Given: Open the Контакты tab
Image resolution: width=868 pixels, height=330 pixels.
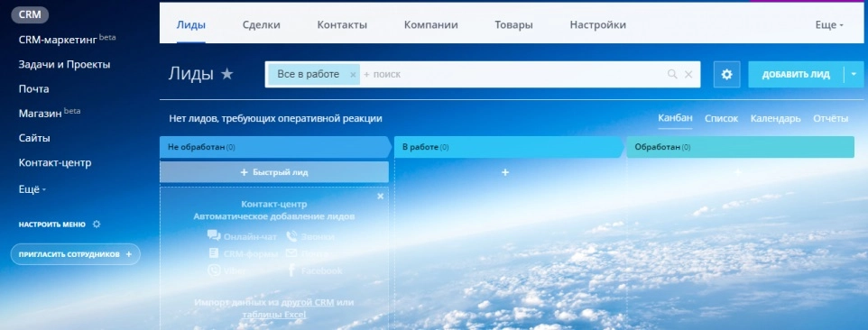Looking at the screenshot, I should (342, 25).
